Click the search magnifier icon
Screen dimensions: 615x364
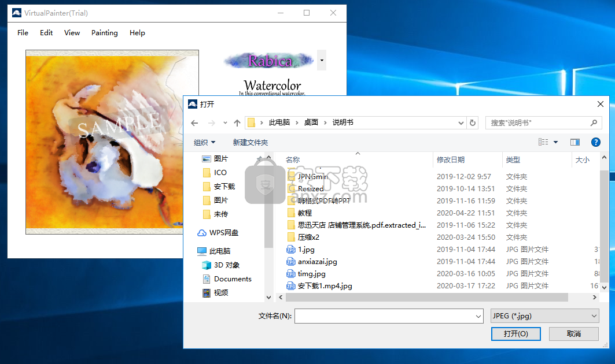pos(594,122)
